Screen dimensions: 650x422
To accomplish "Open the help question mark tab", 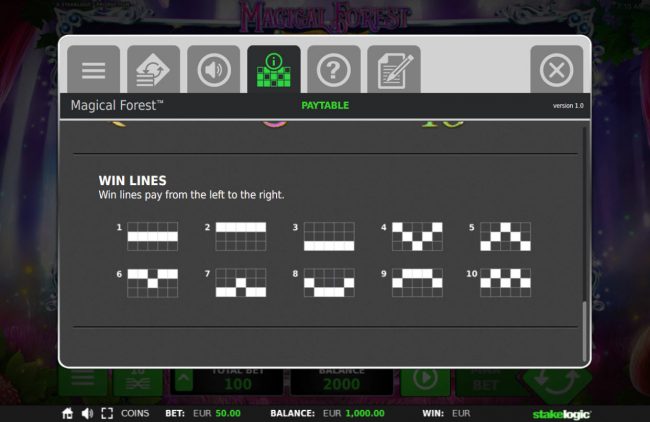I will (x=334, y=69).
